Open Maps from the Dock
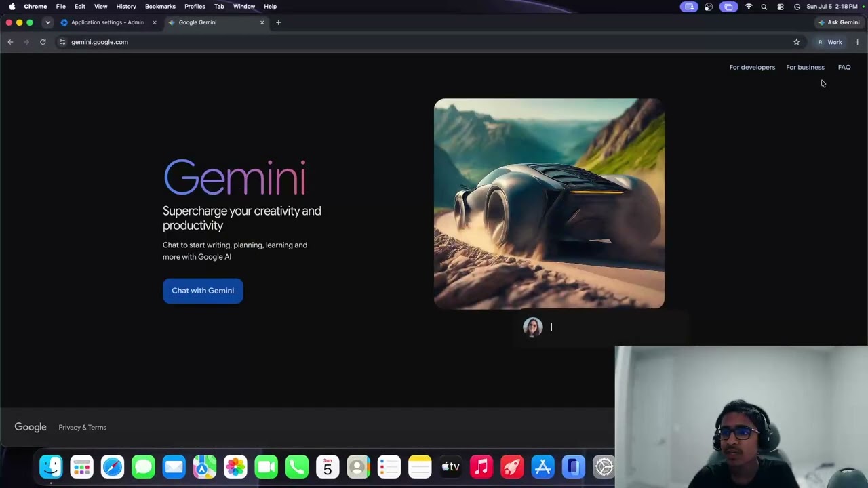Viewport: 868px width, 488px height. tap(205, 467)
